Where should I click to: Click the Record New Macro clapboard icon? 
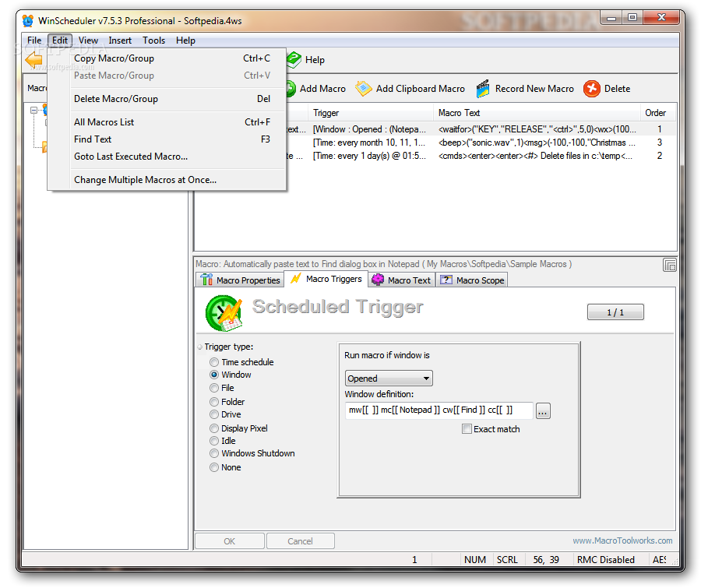483,89
